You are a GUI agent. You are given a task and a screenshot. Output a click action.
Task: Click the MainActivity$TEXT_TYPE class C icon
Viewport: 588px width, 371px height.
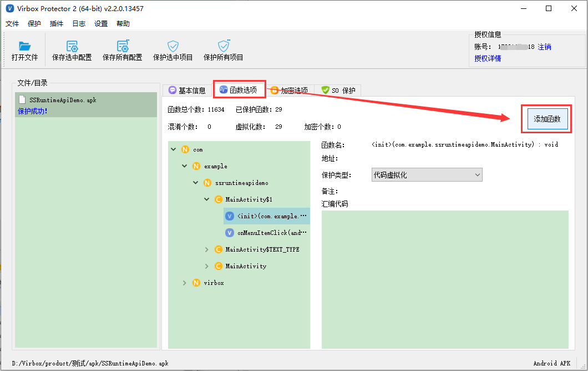pyautogui.click(x=218, y=249)
